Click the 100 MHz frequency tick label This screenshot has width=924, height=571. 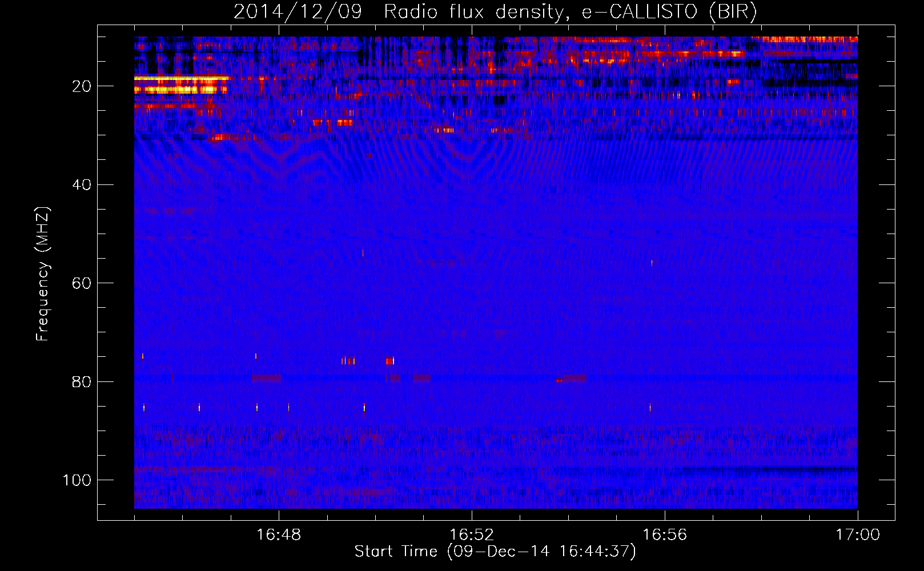[77, 480]
